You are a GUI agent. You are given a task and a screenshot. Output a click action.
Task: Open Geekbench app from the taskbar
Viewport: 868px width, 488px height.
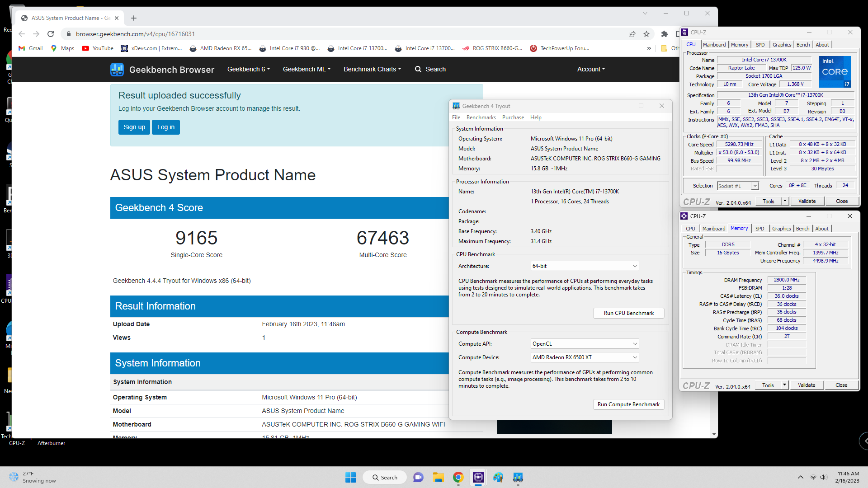pos(518,477)
